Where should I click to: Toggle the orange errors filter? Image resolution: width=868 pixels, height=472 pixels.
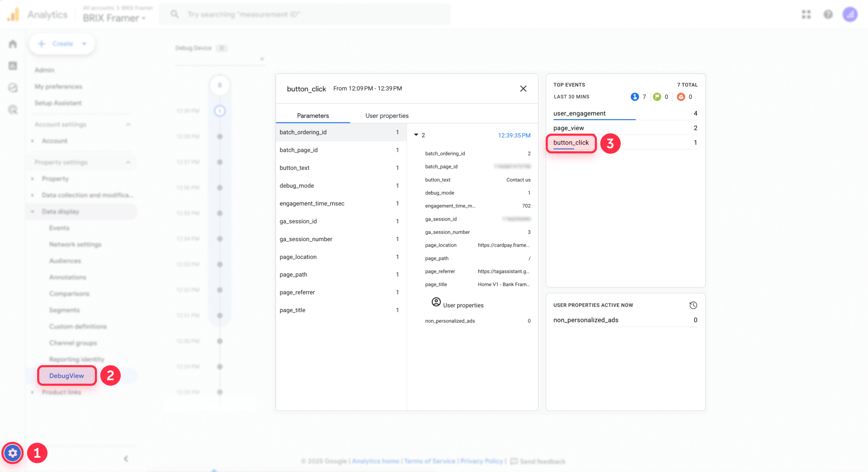(x=681, y=96)
